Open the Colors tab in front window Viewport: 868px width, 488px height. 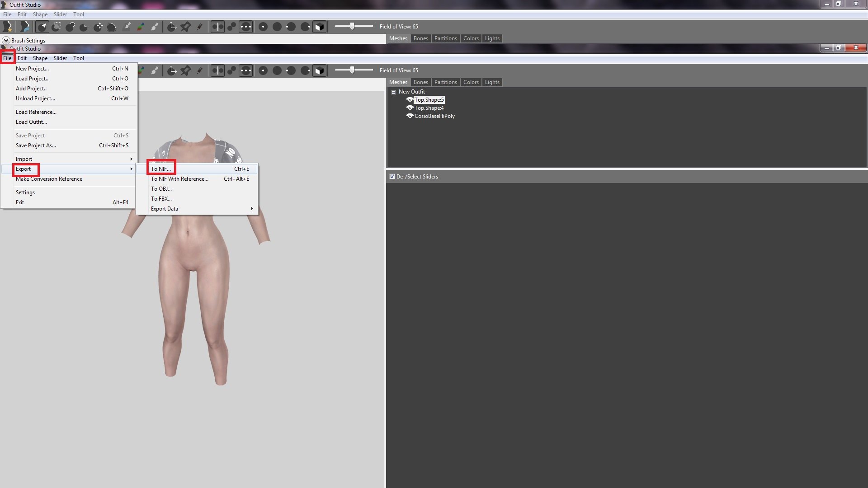(x=471, y=82)
